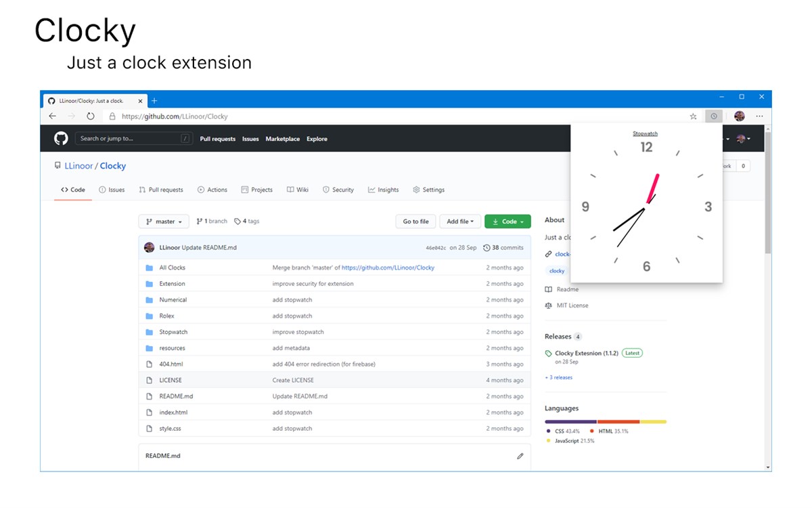This screenshot has width=812, height=508.
Task: Bookmark page with the star icon
Action: pos(694,117)
